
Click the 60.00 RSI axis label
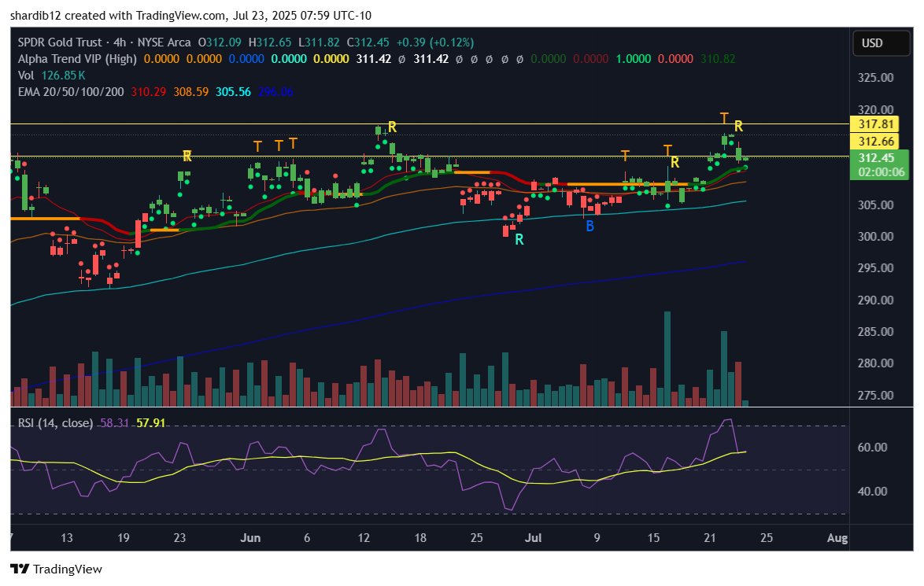[872, 447]
